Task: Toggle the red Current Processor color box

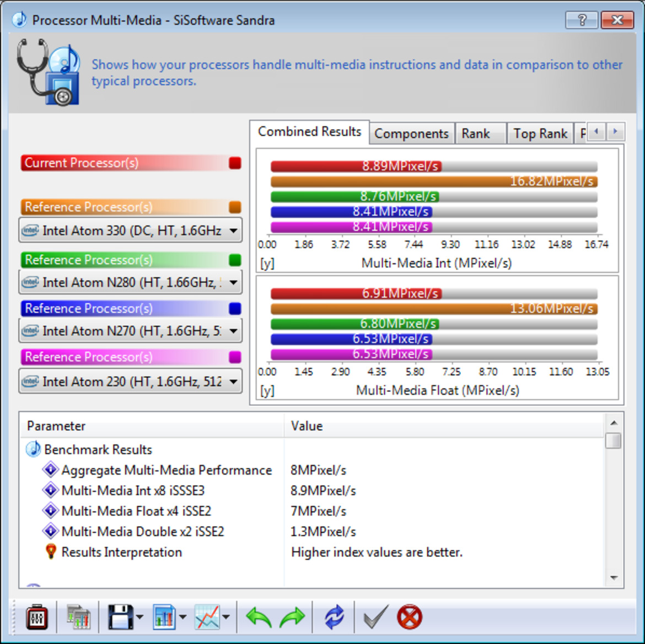Action: tap(235, 163)
